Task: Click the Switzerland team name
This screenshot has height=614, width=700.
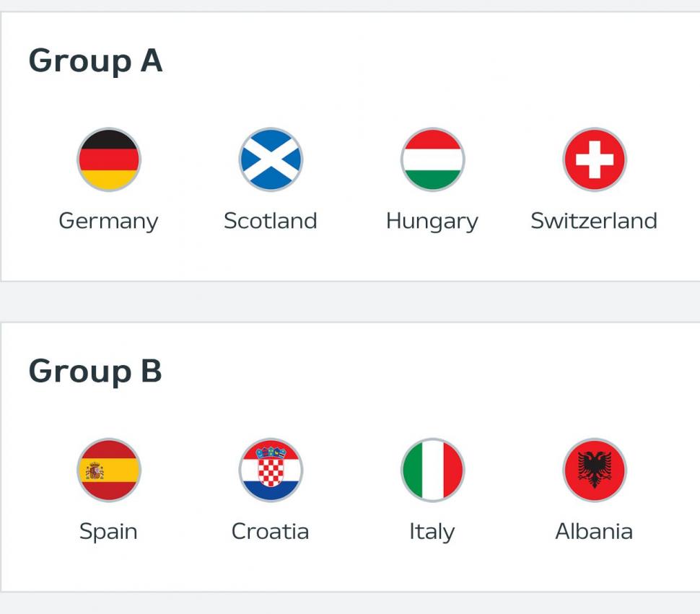Action: point(595,221)
